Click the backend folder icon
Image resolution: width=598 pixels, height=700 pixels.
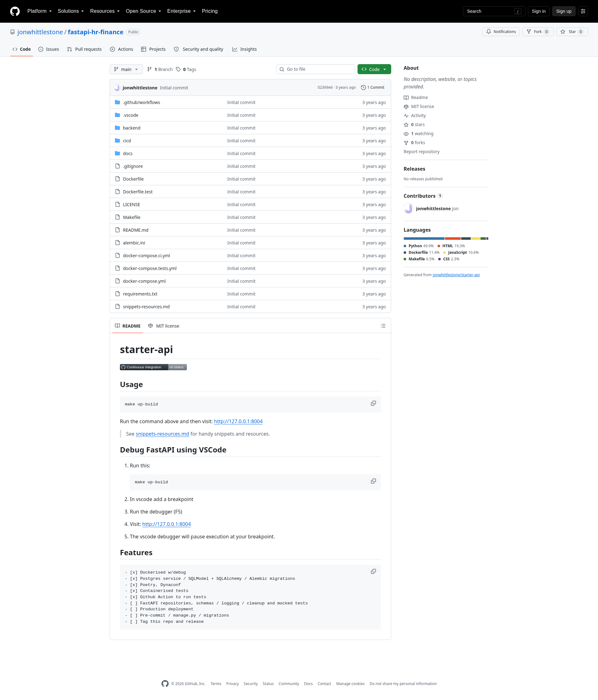117,128
